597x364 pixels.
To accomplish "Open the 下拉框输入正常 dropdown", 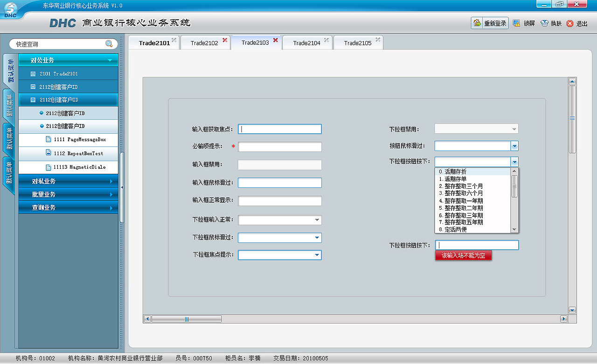I will [x=317, y=220].
